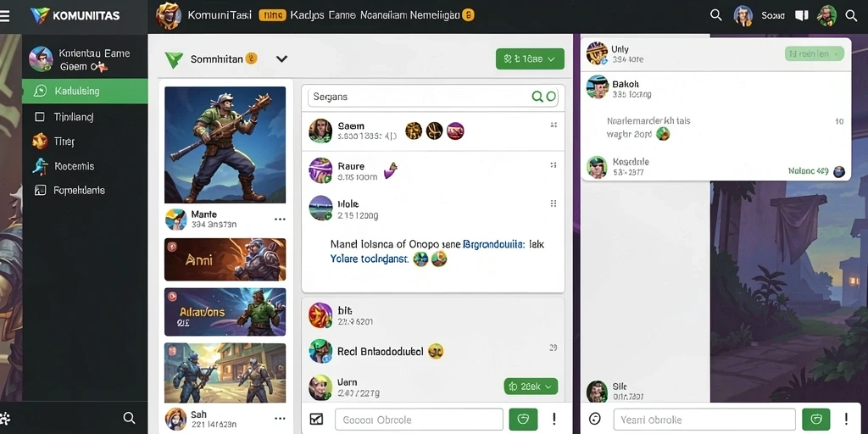The image size is (868, 434).
Task: Open three-dots menu next to Sah
Action: 280,419
